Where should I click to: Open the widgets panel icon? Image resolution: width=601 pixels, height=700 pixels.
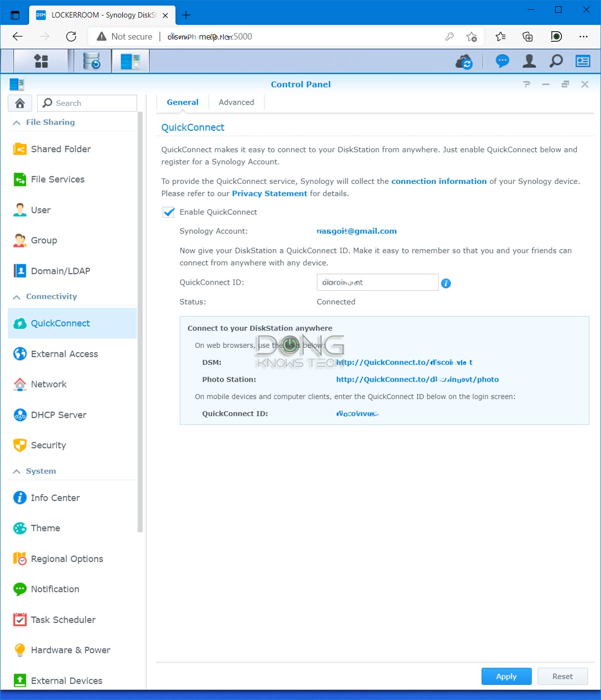click(583, 61)
